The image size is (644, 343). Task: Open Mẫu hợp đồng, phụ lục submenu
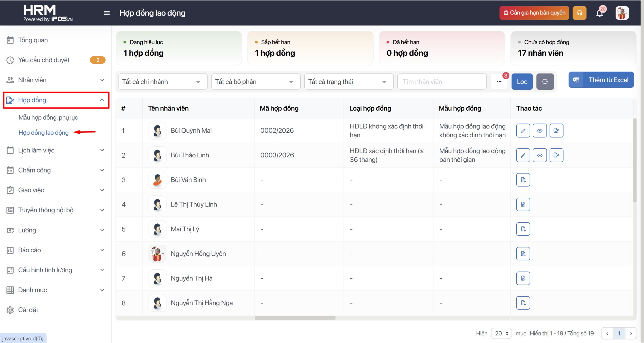(48, 117)
